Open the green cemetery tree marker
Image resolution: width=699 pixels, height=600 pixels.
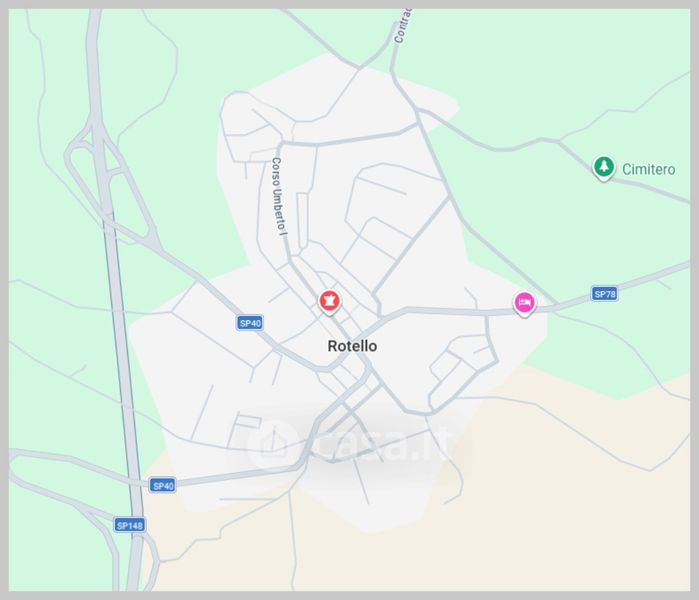[x=604, y=168]
